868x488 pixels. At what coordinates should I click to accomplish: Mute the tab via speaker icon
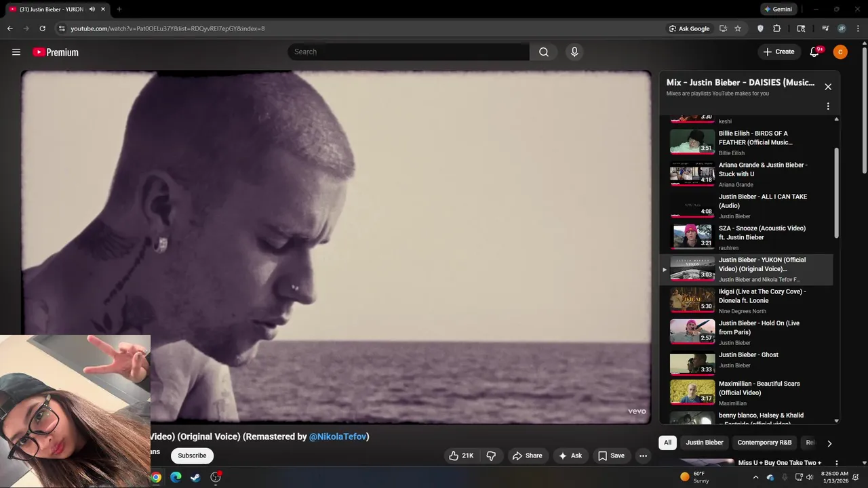coord(92,9)
